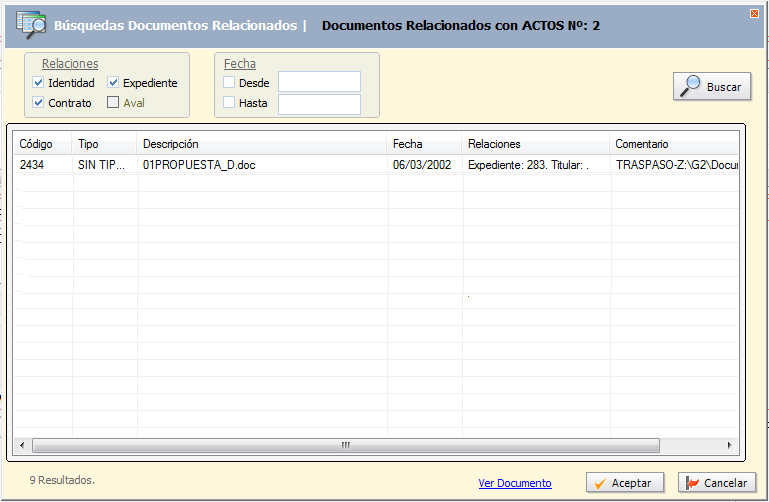This screenshot has height=502, width=769.
Task: Click the document search icon in header
Action: click(30, 24)
